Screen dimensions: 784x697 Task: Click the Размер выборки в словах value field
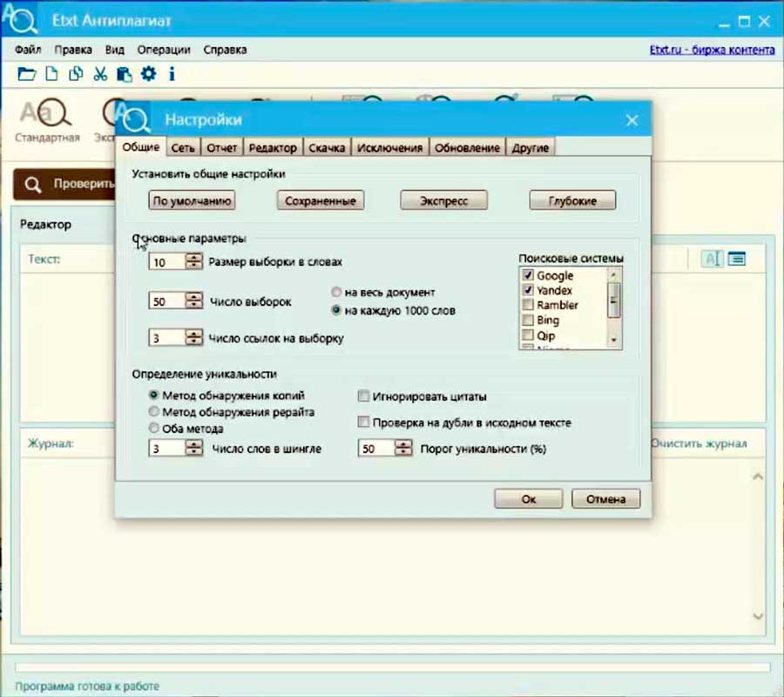[167, 261]
